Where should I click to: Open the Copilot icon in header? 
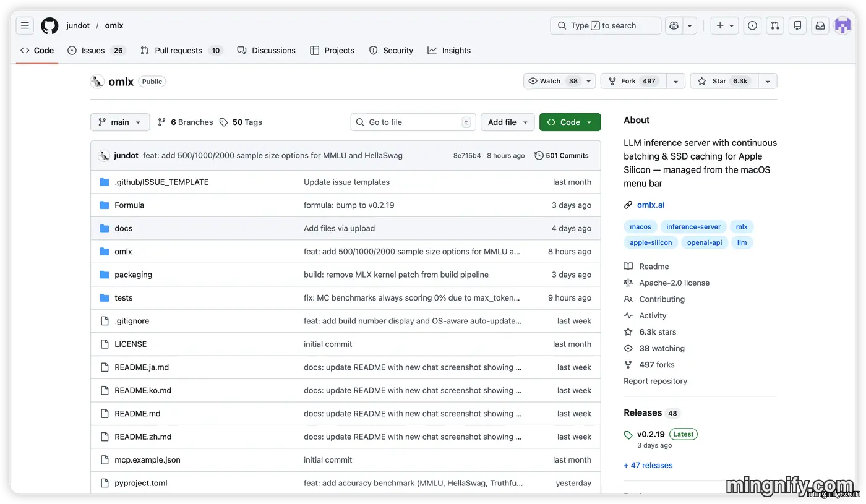(674, 25)
